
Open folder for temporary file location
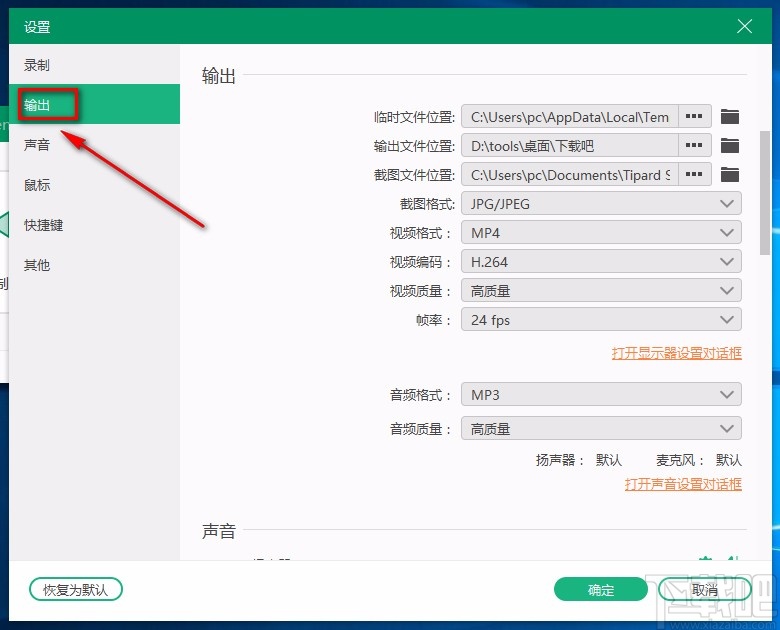pyautogui.click(x=730, y=117)
